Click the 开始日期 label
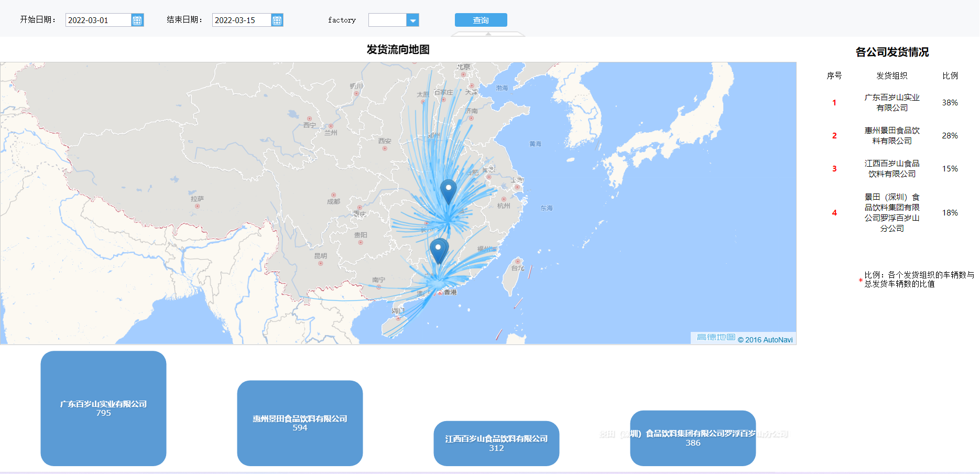Image resolution: width=980 pixels, height=474 pixels. pos(38,19)
